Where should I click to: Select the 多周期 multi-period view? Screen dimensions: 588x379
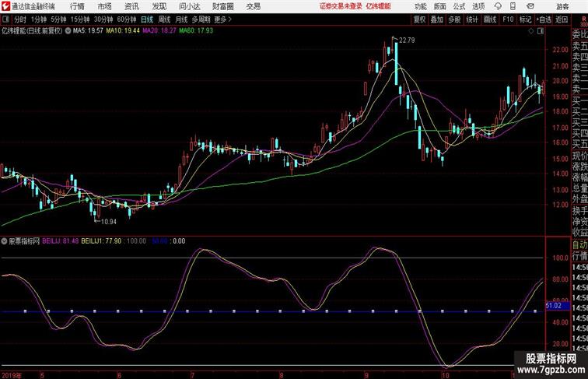(x=201, y=19)
